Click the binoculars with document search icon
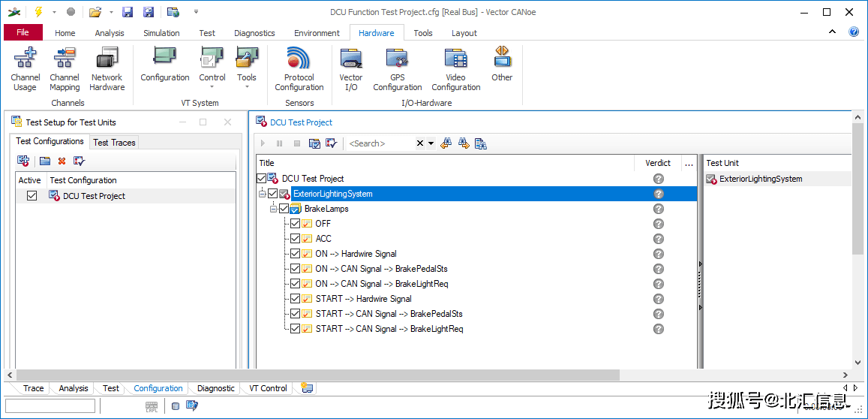Screen dimensions: 868x419 480,143
